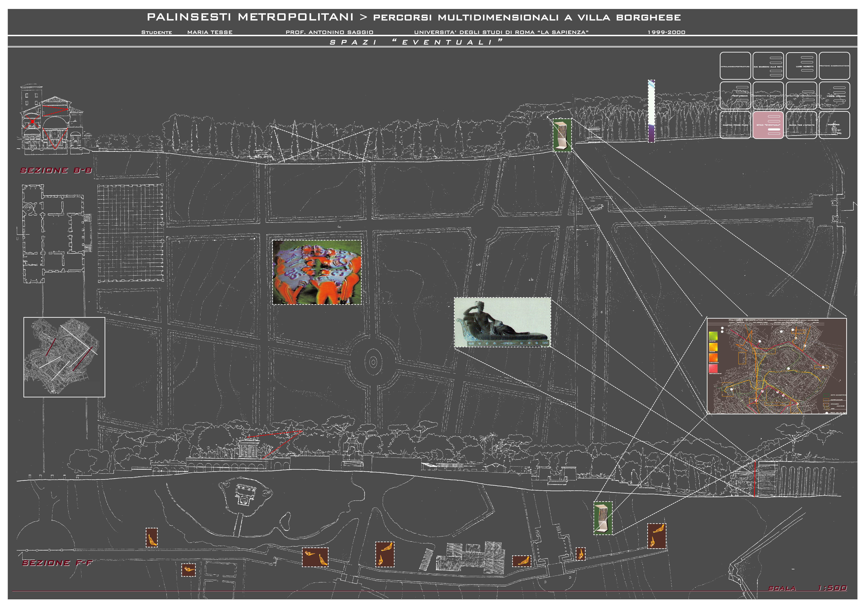Click the green kiosk icon near the top section
Image resolution: width=868 pixels, height=608 pixels.
(x=562, y=135)
